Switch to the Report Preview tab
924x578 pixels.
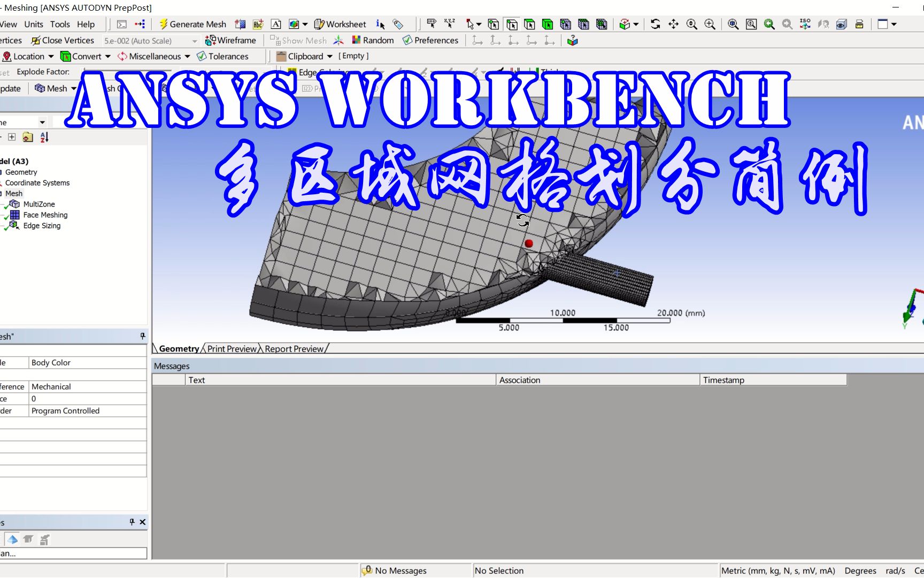point(294,348)
